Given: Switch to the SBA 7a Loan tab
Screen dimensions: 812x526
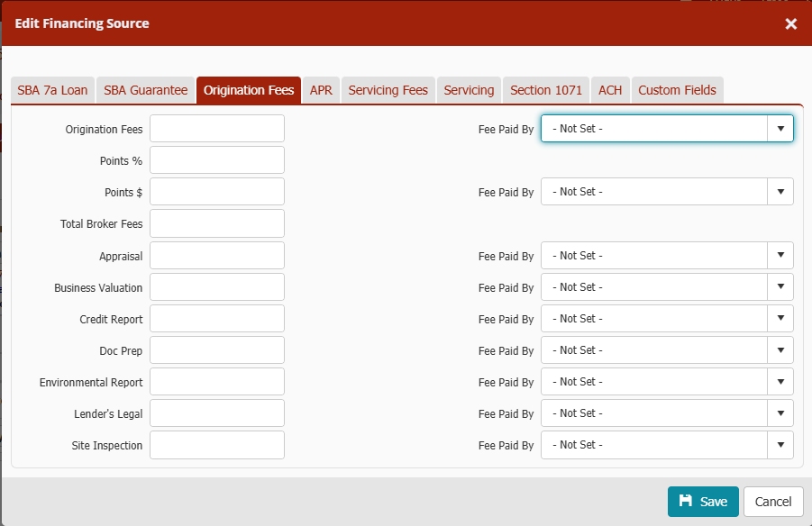Looking at the screenshot, I should coord(52,90).
